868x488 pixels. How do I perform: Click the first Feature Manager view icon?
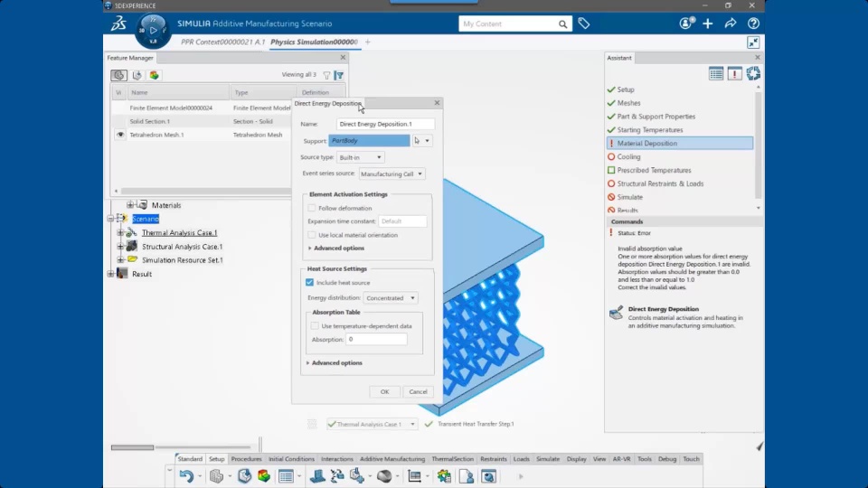118,75
